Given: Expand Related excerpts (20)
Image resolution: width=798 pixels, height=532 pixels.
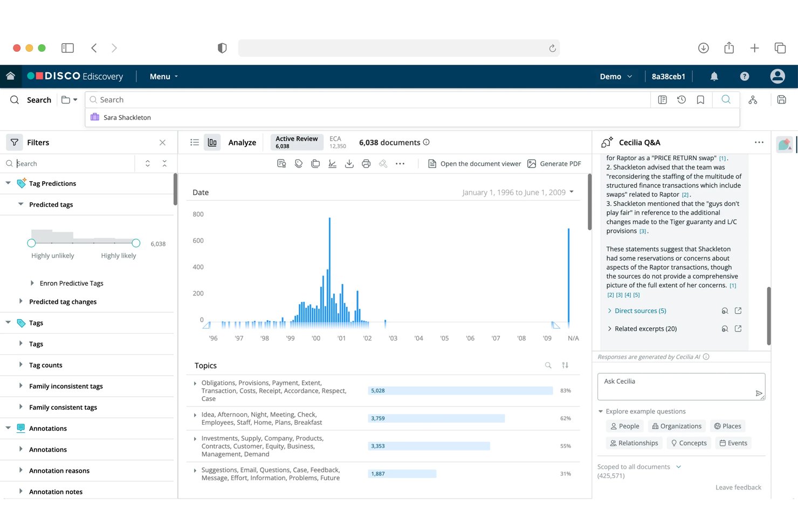Looking at the screenshot, I should click(x=642, y=329).
